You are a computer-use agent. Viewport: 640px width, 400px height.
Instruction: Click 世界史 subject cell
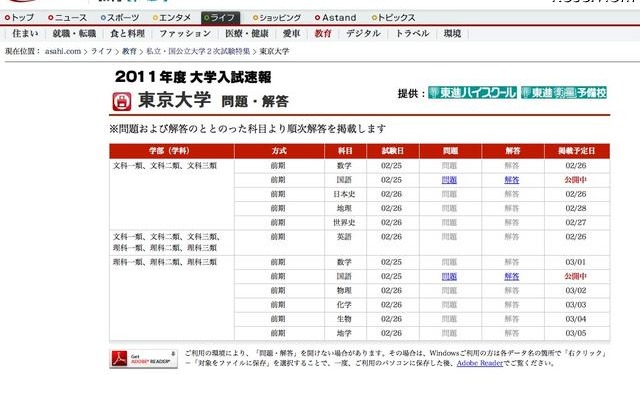pyautogui.click(x=344, y=223)
